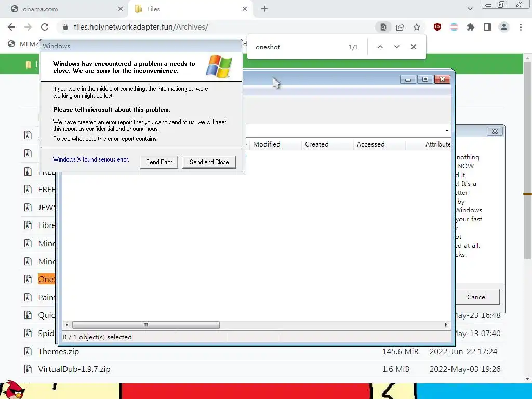Open the profile avatar menu

[504, 27]
